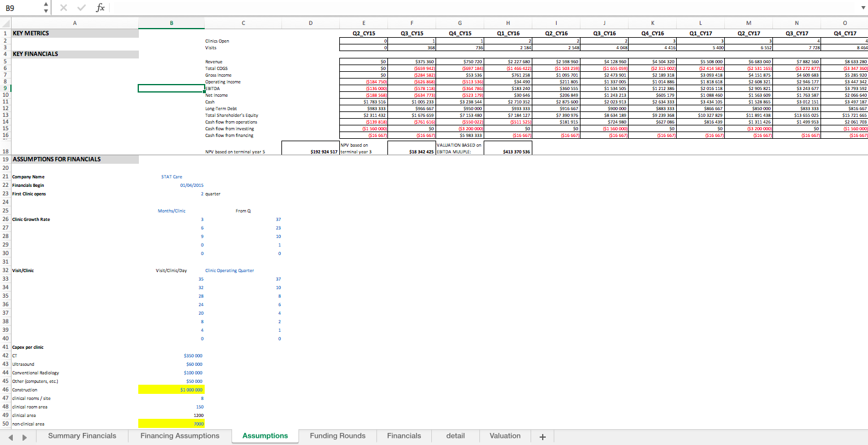Click the NPV based on terminal year 5 label
The image size is (868, 445).
pyautogui.click(x=235, y=151)
